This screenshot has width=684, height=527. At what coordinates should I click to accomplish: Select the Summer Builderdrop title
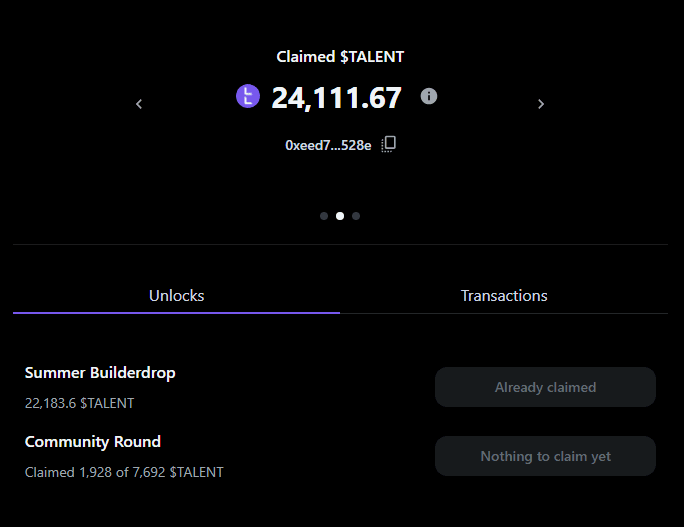pyautogui.click(x=100, y=373)
